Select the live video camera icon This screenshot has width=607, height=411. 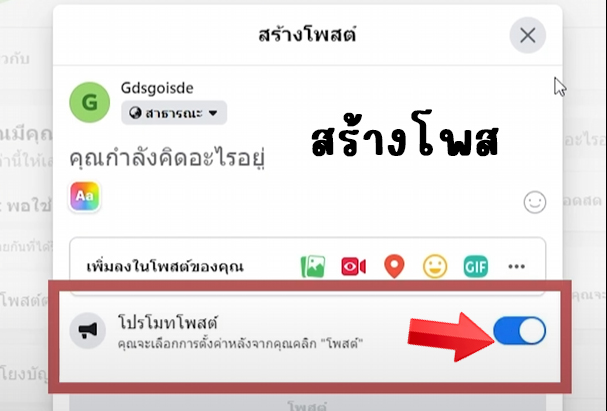[x=353, y=267]
